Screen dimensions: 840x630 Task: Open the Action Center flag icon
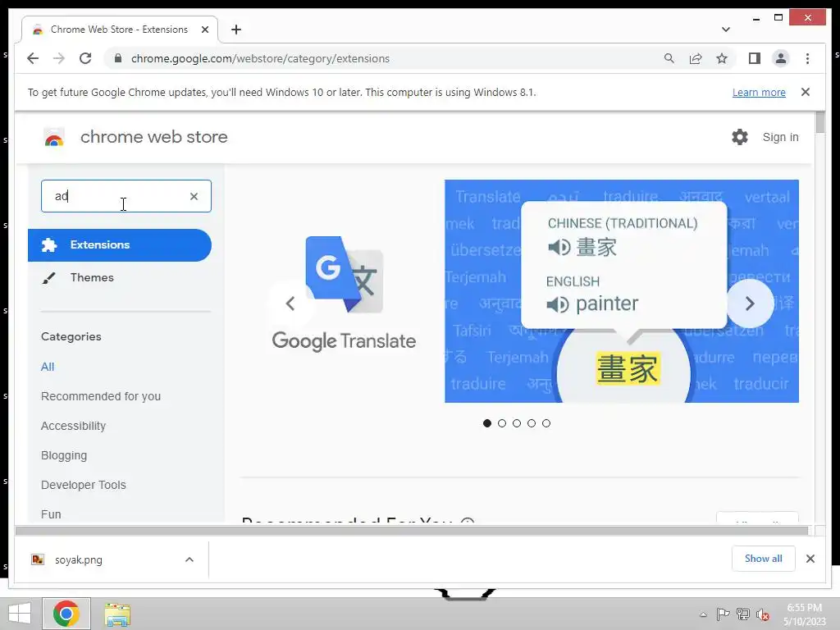[x=723, y=614]
